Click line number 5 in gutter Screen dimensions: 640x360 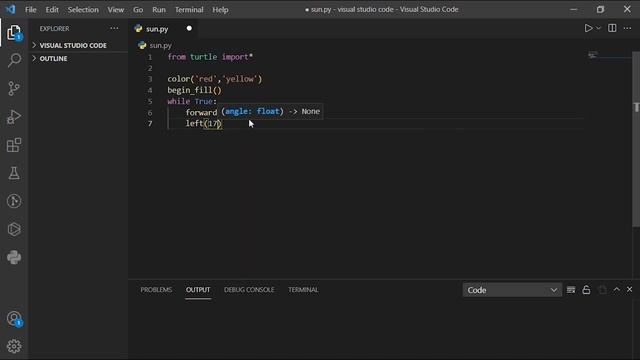tap(150, 101)
